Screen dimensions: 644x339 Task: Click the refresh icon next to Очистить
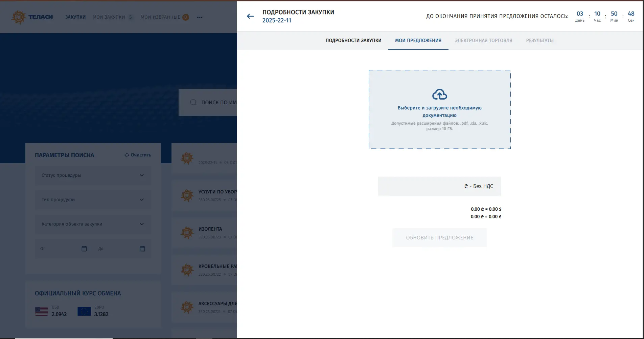click(x=127, y=155)
